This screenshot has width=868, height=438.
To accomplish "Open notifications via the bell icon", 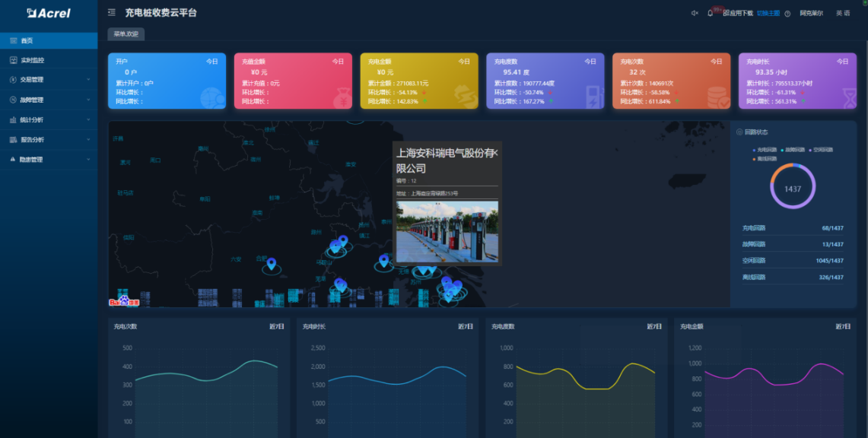I will pyautogui.click(x=710, y=13).
